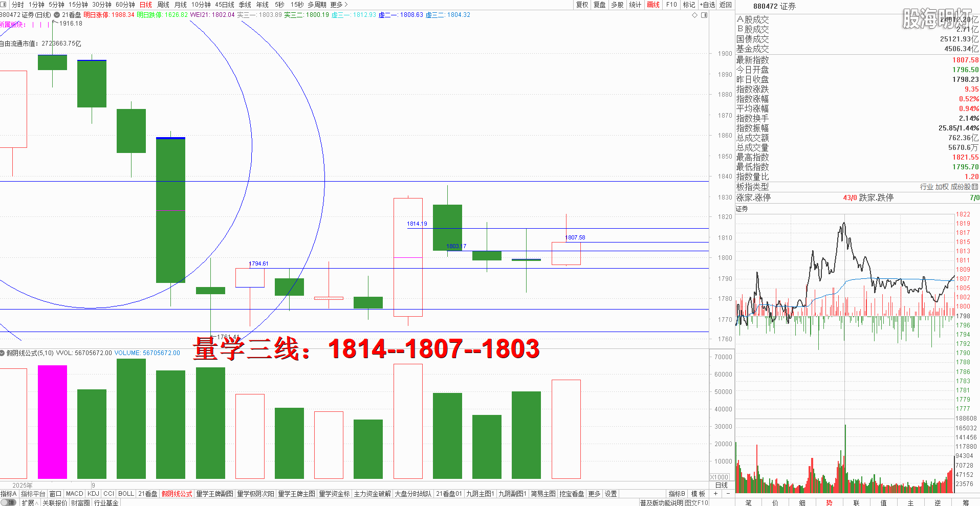Select the 15分钟 period

tap(78, 5)
